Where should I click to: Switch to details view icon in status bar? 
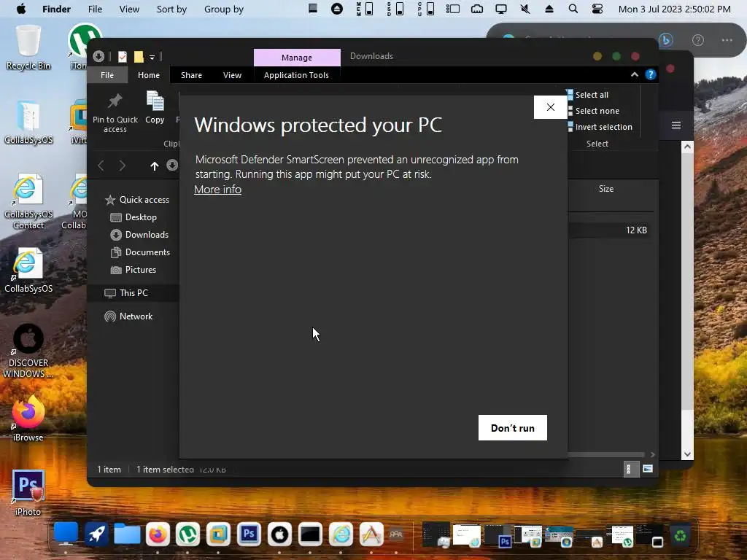point(631,469)
